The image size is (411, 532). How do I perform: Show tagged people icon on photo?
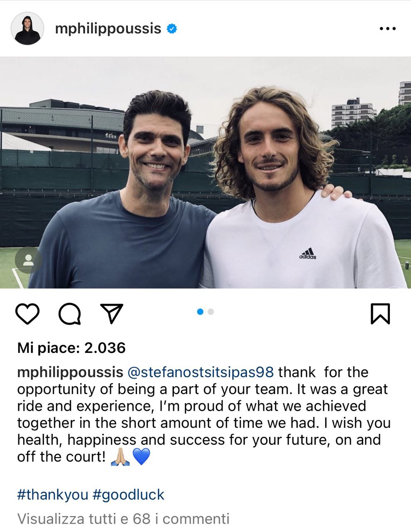(28, 260)
